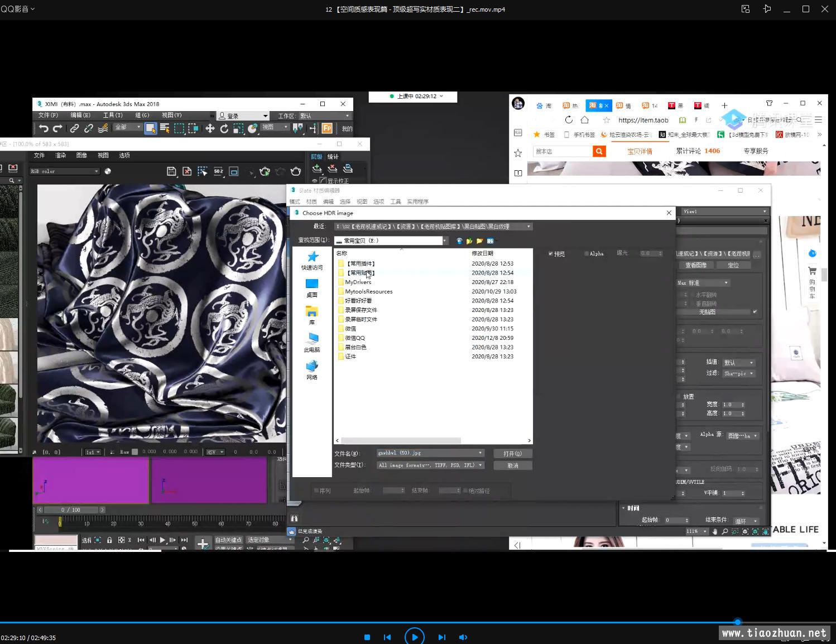Open This PC in dialog sidebar
Image resolution: width=836 pixels, height=644 pixels.
[312, 343]
